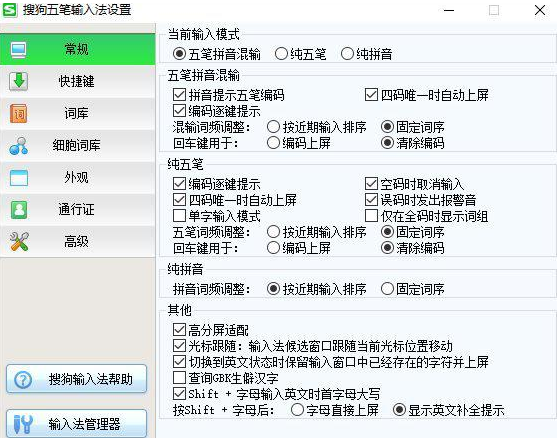Enable 单字输入模式 checkbox
Screen dimensions: 560x448
tap(179, 216)
